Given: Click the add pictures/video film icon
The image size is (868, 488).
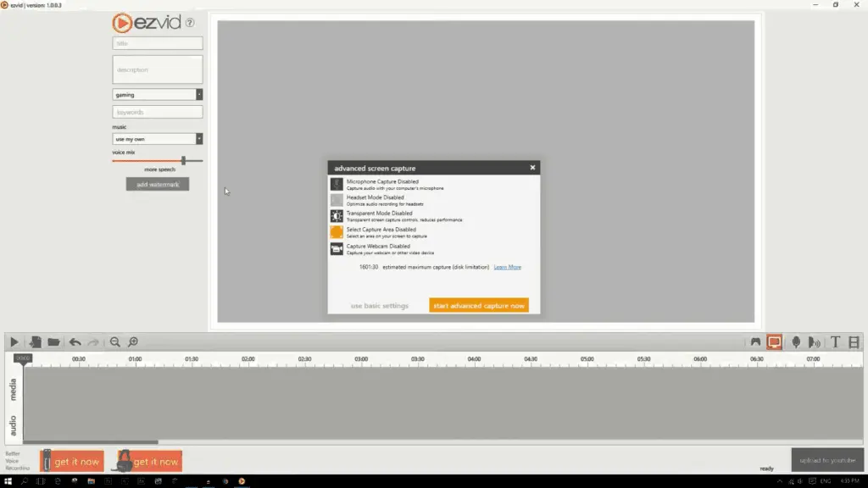Looking at the screenshot, I should pyautogui.click(x=854, y=342).
